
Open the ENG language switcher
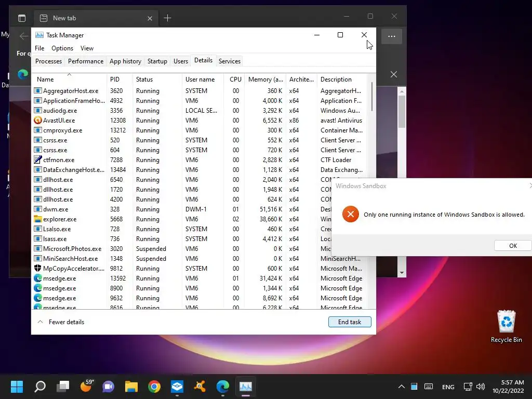[x=448, y=387]
